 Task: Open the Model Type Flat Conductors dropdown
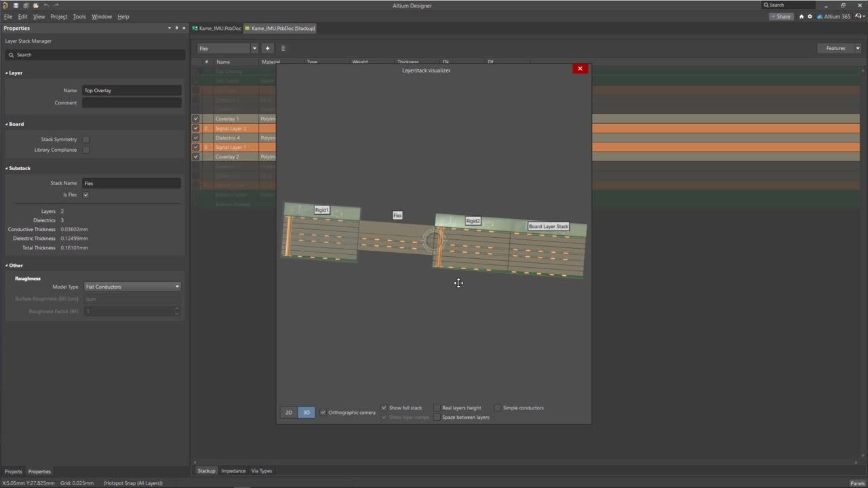(132, 287)
